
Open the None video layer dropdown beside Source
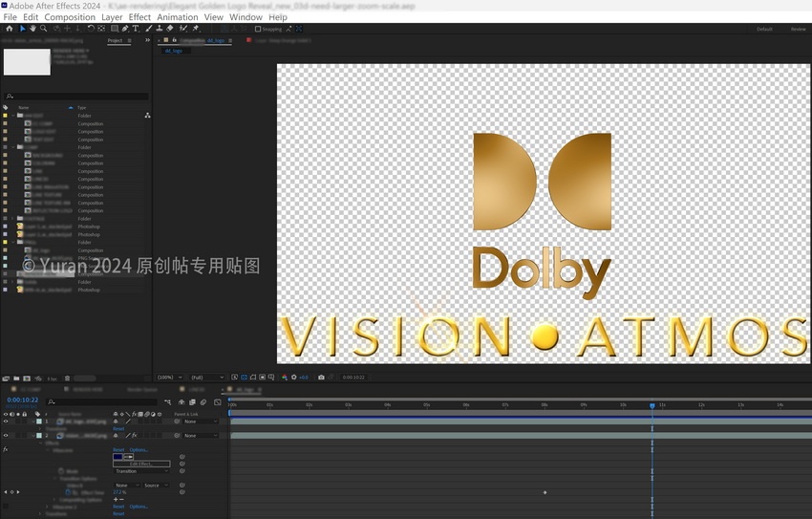[x=127, y=486]
